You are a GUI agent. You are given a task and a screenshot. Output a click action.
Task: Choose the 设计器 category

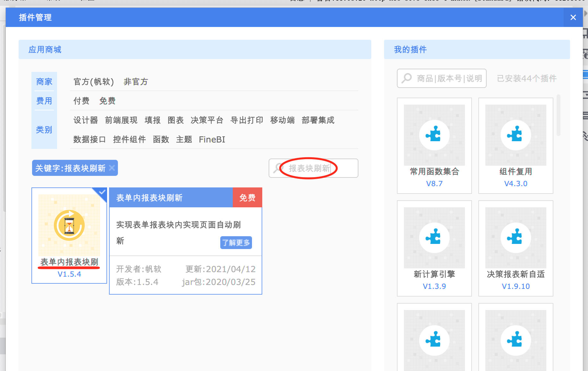coord(86,120)
